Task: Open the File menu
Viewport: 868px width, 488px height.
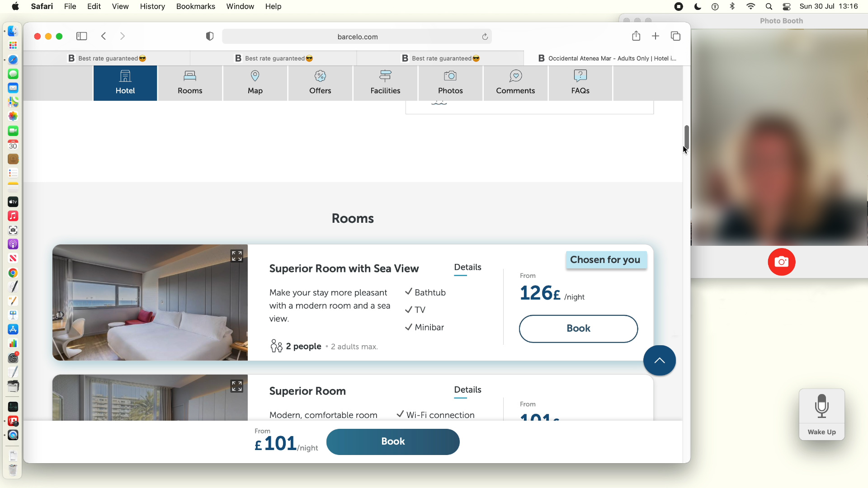Action: tap(70, 6)
